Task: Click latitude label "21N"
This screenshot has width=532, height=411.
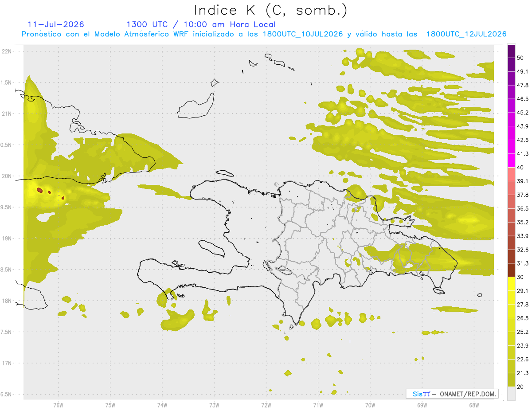Action: click(7, 114)
